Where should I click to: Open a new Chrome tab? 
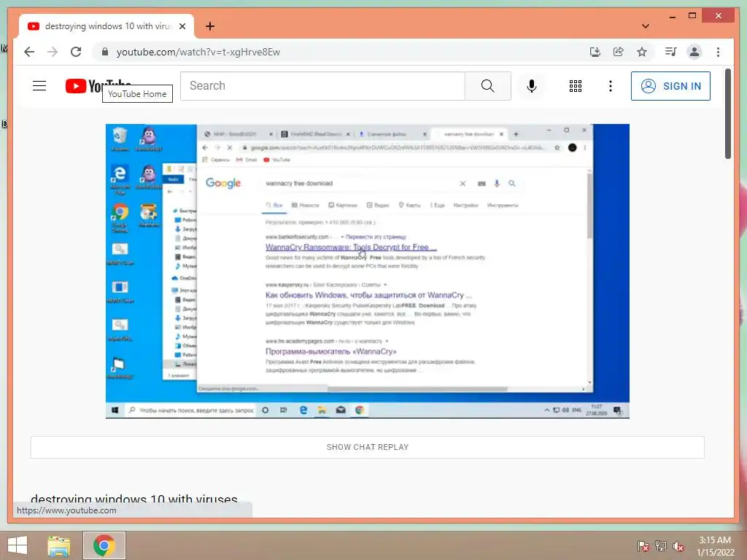[x=210, y=26]
